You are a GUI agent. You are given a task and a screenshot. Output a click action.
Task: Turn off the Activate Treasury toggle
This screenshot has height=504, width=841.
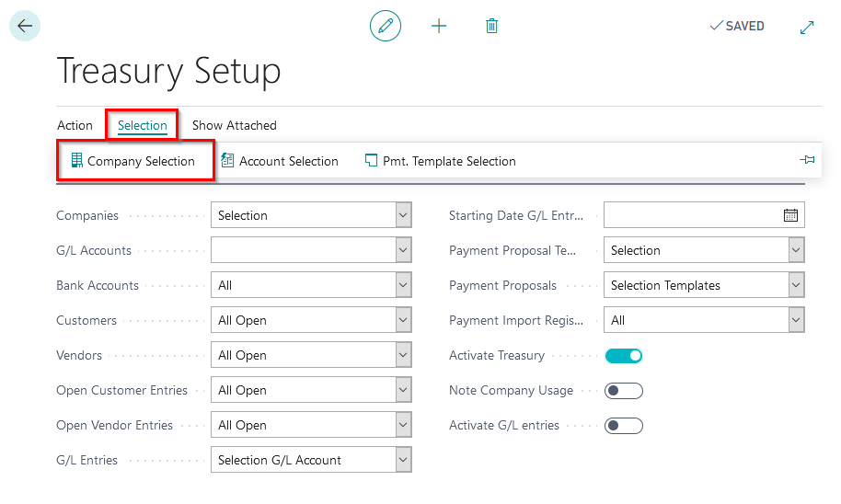[624, 355]
